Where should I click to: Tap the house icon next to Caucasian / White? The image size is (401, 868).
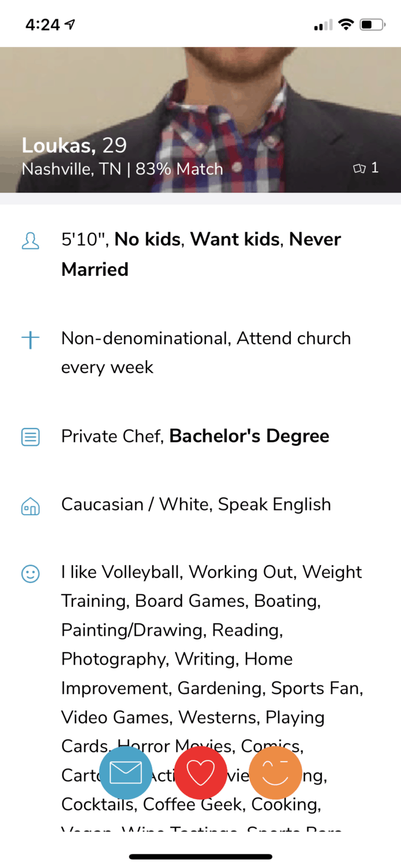[31, 505]
